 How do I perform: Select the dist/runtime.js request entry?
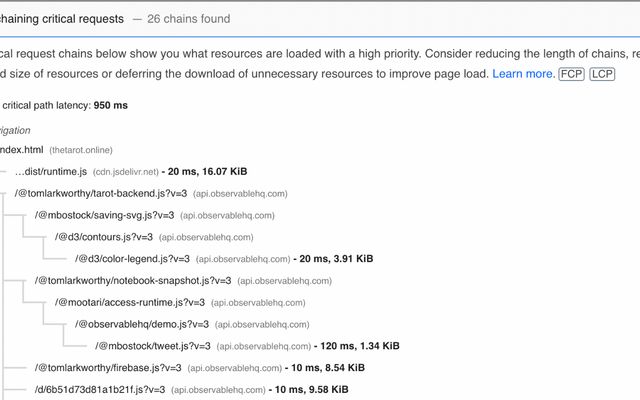tap(51, 171)
